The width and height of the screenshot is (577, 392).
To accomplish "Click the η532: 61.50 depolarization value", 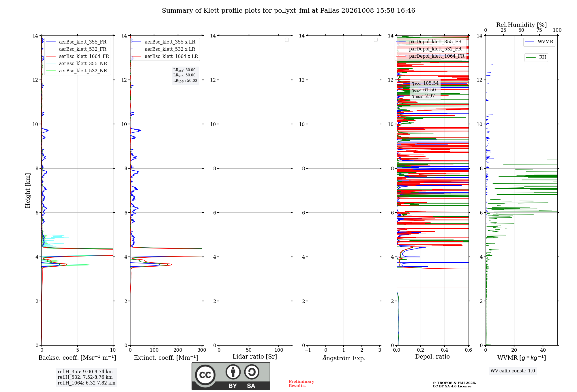I will (x=424, y=90).
